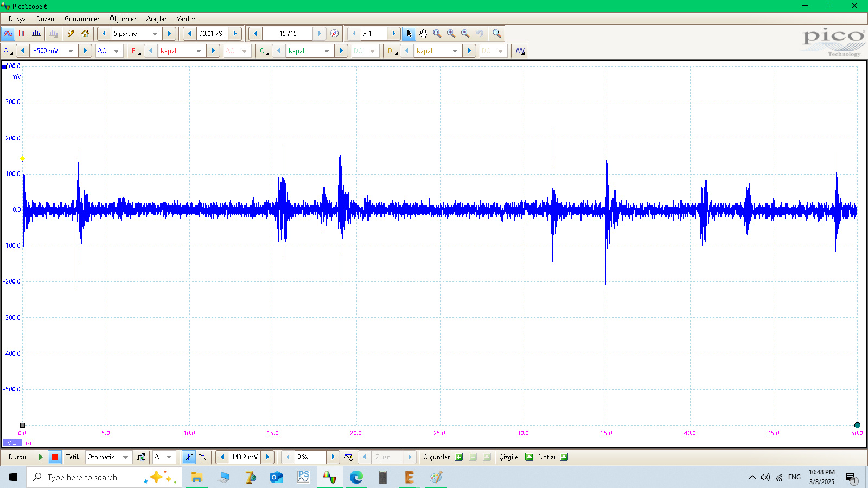Open the signal generator lightning icon

coord(71,34)
